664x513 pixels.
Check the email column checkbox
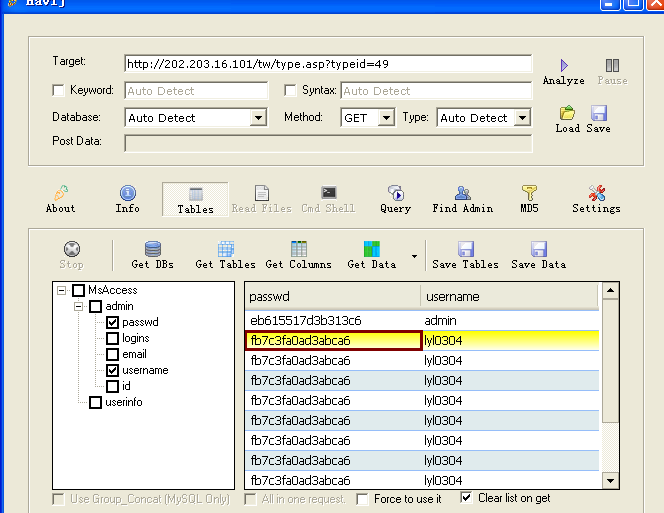click(x=112, y=354)
